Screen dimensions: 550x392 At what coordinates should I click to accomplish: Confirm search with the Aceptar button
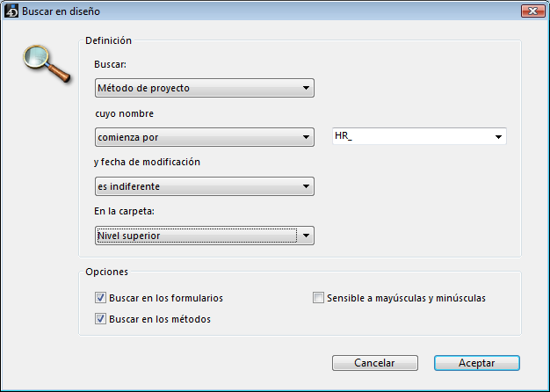[476, 363]
